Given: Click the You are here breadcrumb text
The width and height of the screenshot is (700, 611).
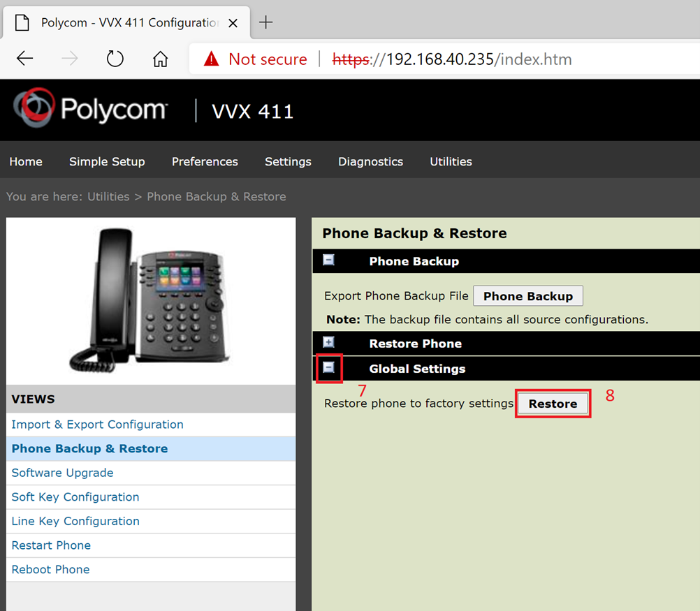Looking at the screenshot, I should pyautogui.click(x=146, y=196).
